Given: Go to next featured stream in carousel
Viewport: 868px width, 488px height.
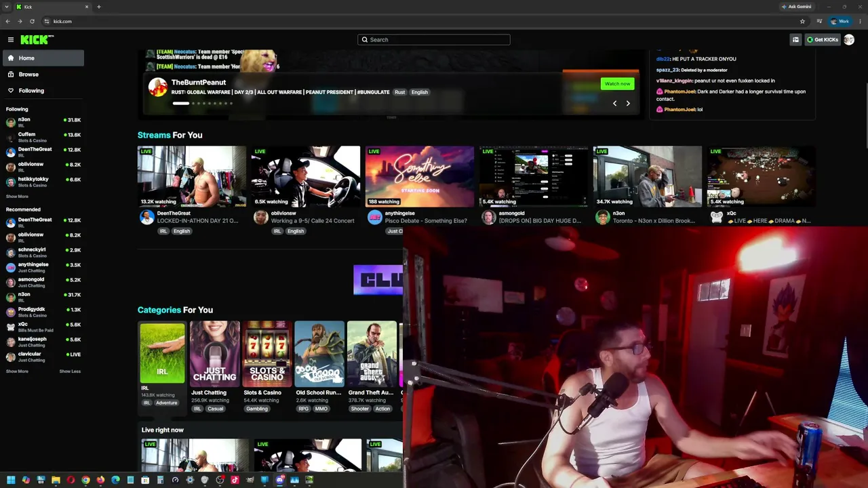Looking at the screenshot, I should click(x=628, y=104).
